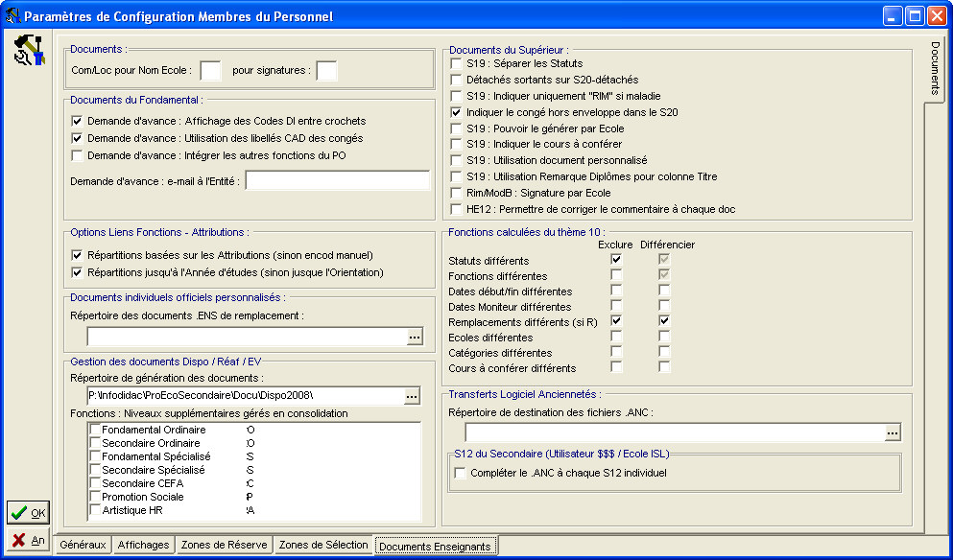953x560 pixels.
Task: Check Exclure for Catégories différentes
Action: pos(616,351)
